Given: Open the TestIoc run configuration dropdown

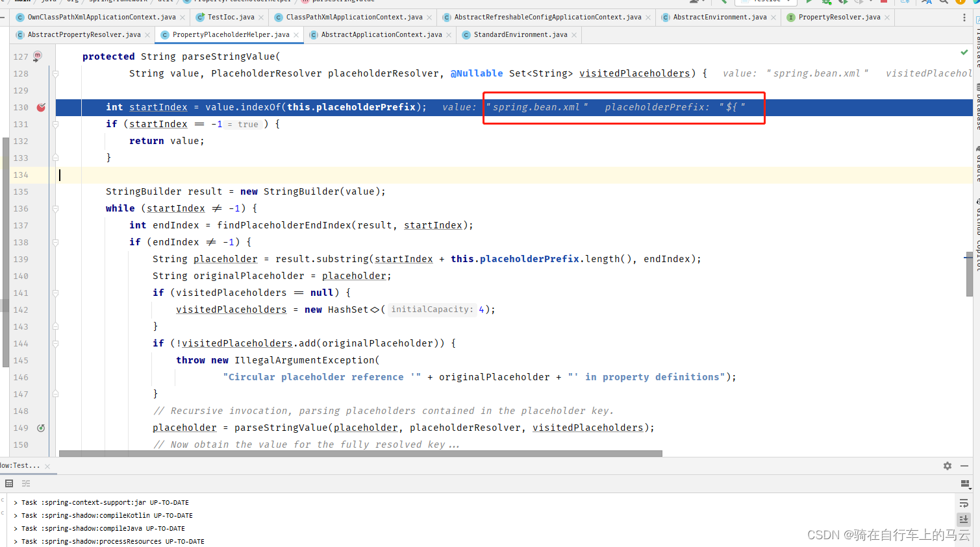Looking at the screenshot, I should click(x=765, y=2).
